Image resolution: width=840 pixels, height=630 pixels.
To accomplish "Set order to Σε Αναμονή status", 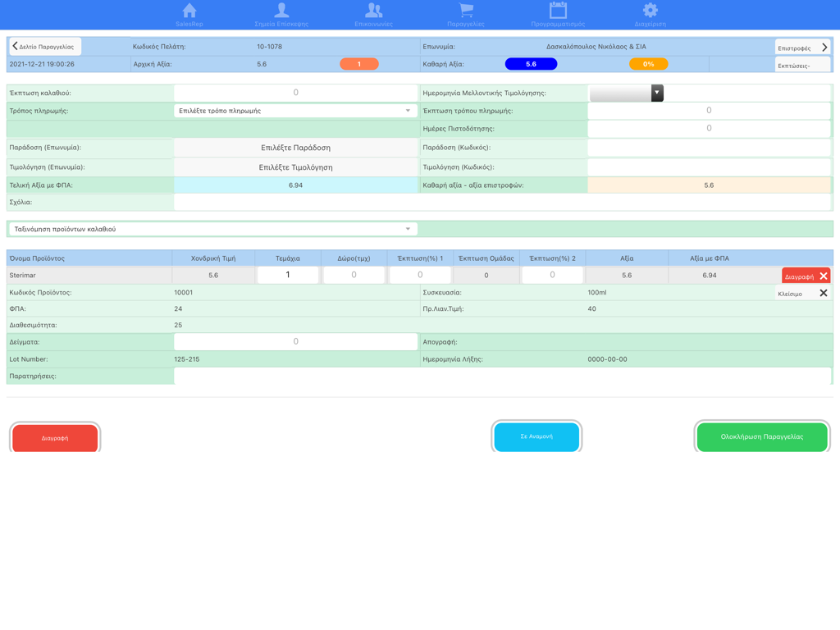I will pos(536,436).
